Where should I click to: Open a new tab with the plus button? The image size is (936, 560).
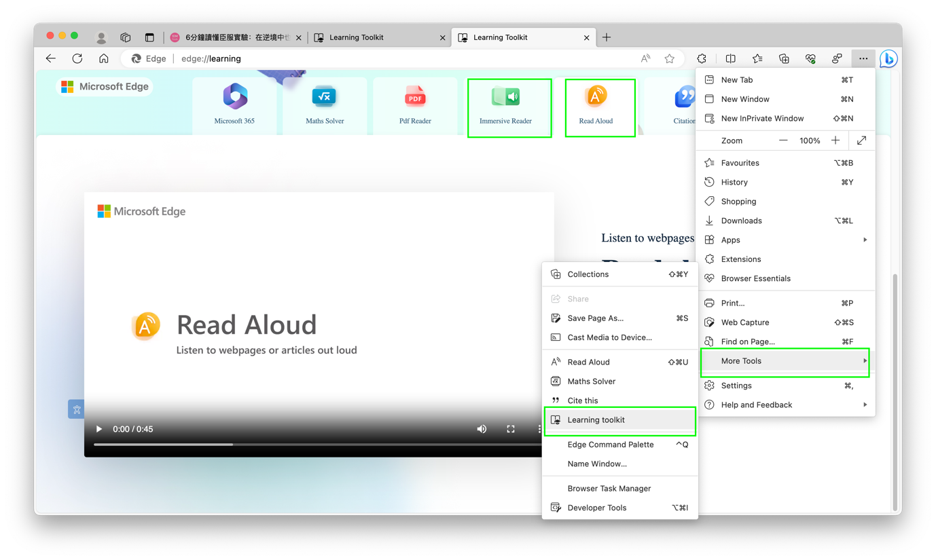point(607,37)
